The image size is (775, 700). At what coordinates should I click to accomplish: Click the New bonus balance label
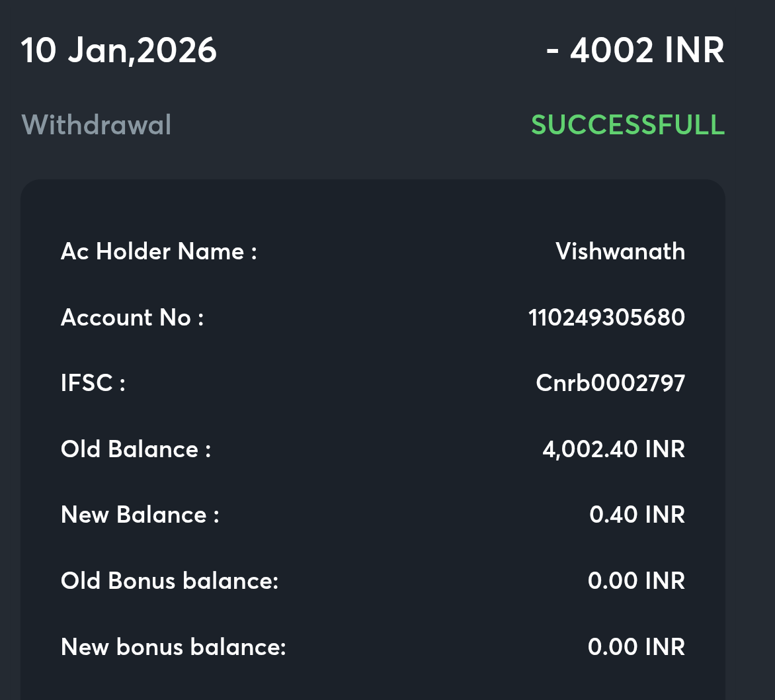(x=173, y=646)
